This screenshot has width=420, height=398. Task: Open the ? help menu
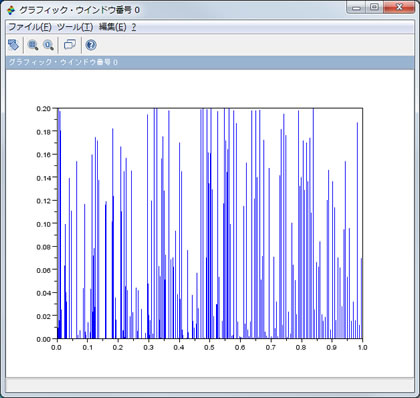134,27
